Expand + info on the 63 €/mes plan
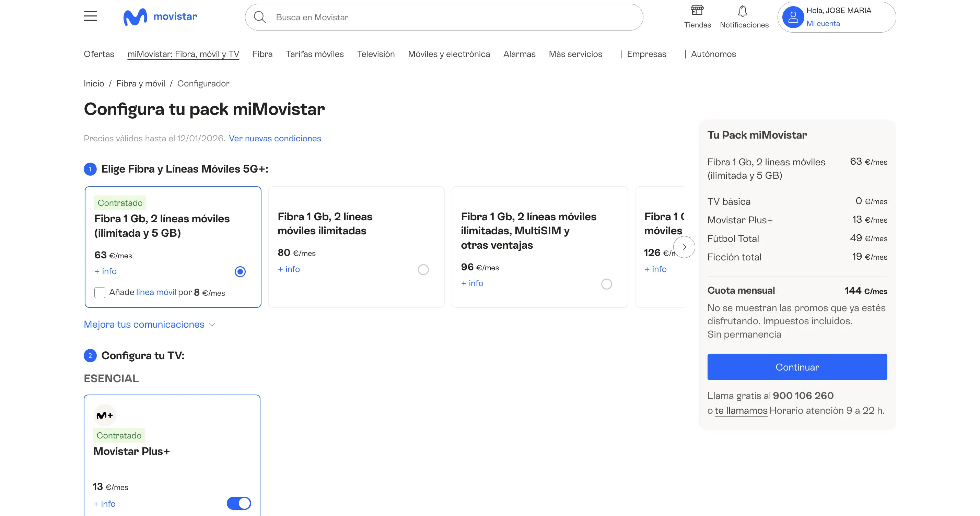 pyautogui.click(x=105, y=271)
